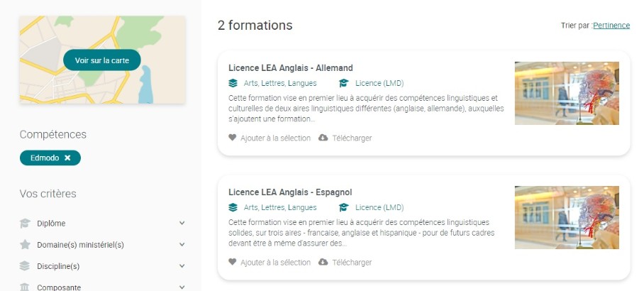
Task: Open the Pertinence sort dropdown
Action: click(611, 26)
